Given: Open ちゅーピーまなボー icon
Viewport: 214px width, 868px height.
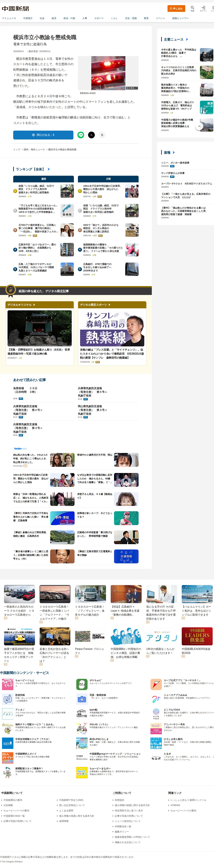Looking at the screenshot, I should pos(82,773).
